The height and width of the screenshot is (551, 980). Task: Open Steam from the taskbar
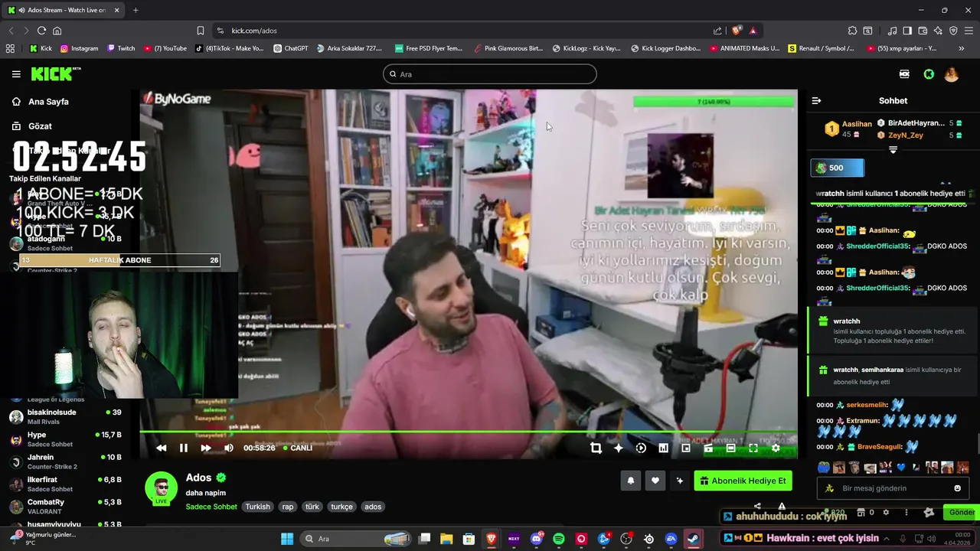pyautogui.click(x=694, y=539)
